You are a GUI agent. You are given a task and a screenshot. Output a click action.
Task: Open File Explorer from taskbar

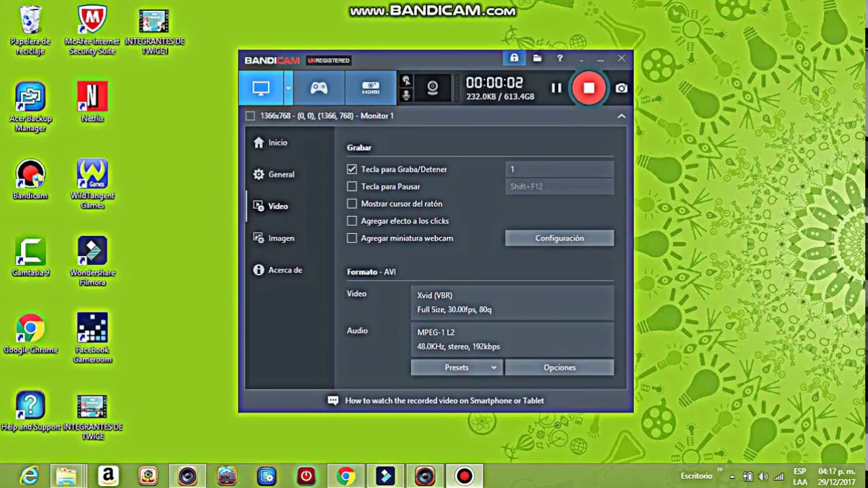[x=66, y=476]
